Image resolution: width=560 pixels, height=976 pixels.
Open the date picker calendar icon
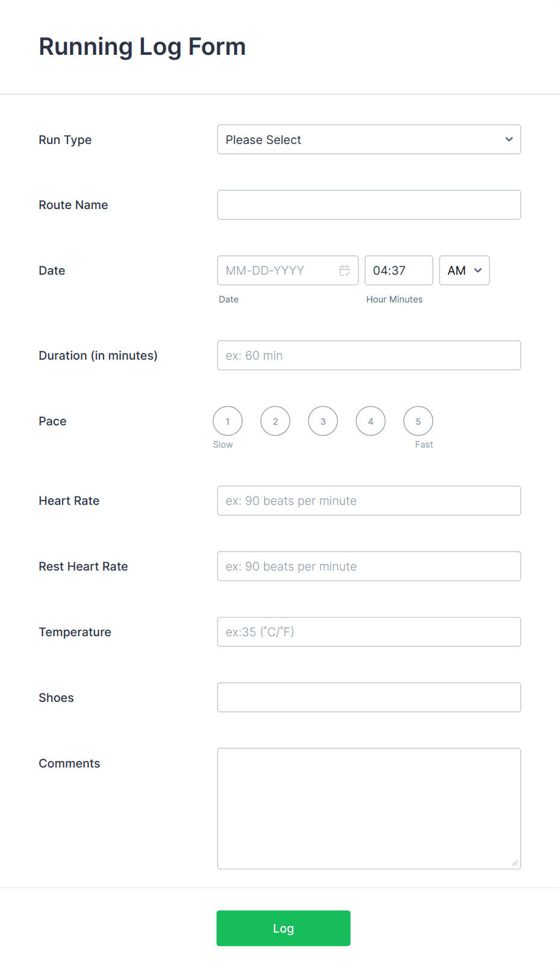[345, 271]
